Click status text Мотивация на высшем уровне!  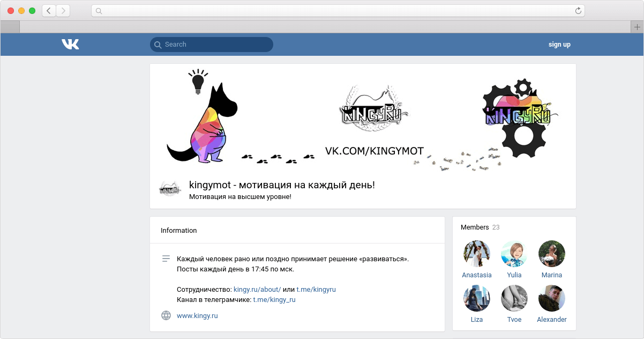(240, 197)
